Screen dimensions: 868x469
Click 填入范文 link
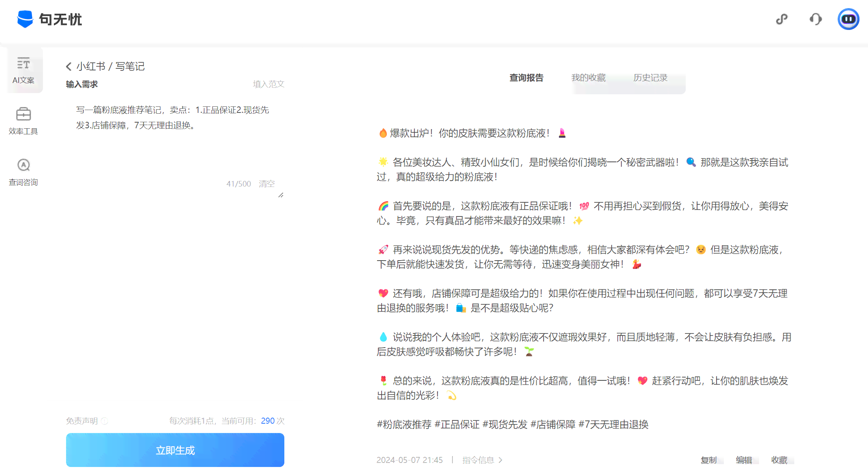pos(269,84)
